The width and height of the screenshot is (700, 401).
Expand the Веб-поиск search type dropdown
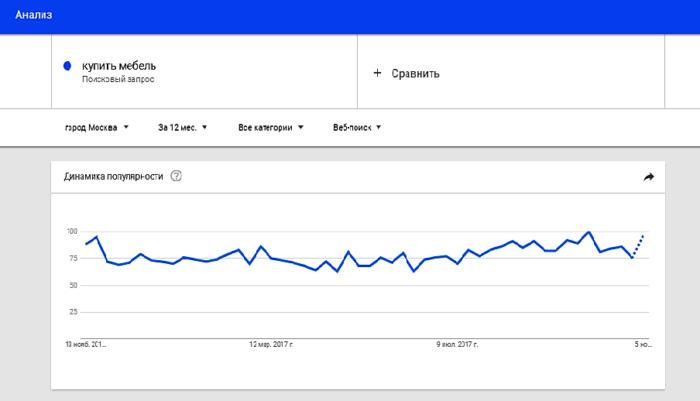click(x=356, y=127)
